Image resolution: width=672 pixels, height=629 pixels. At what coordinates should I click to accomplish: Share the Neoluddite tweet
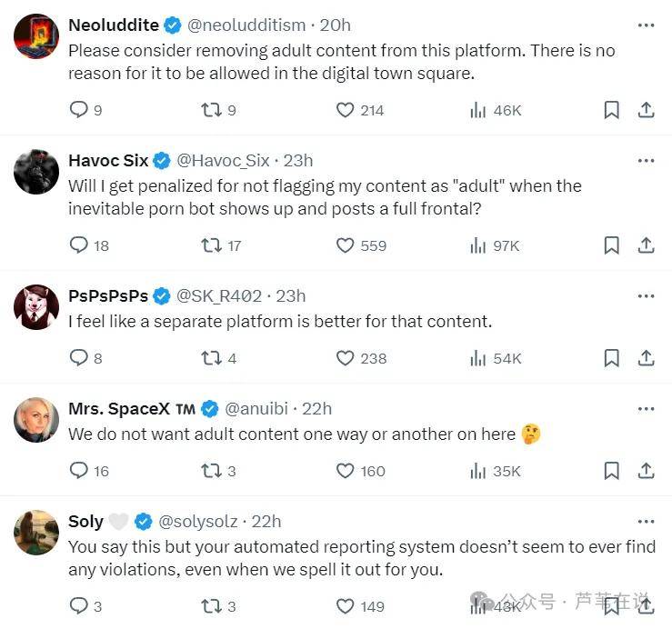click(646, 110)
